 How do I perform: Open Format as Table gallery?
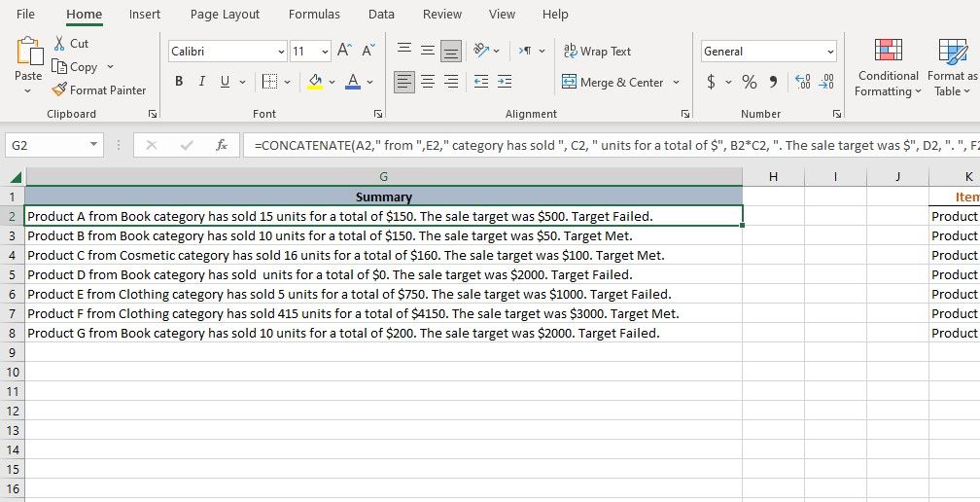(953, 67)
